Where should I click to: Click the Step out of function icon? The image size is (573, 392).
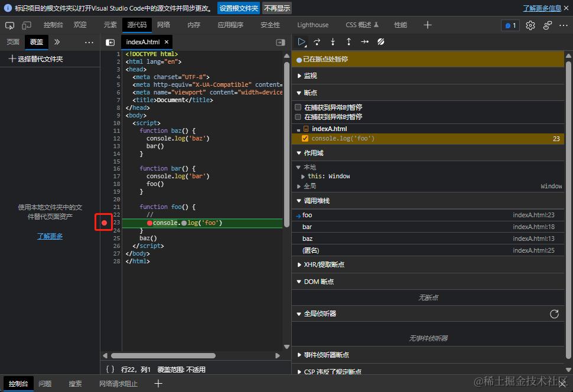click(349, 42)
